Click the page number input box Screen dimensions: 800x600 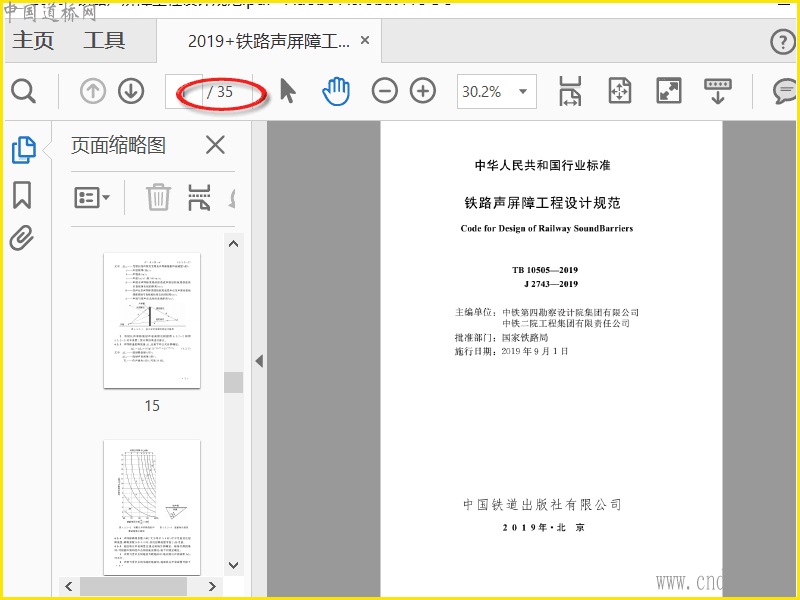click(x=184, y=91)
